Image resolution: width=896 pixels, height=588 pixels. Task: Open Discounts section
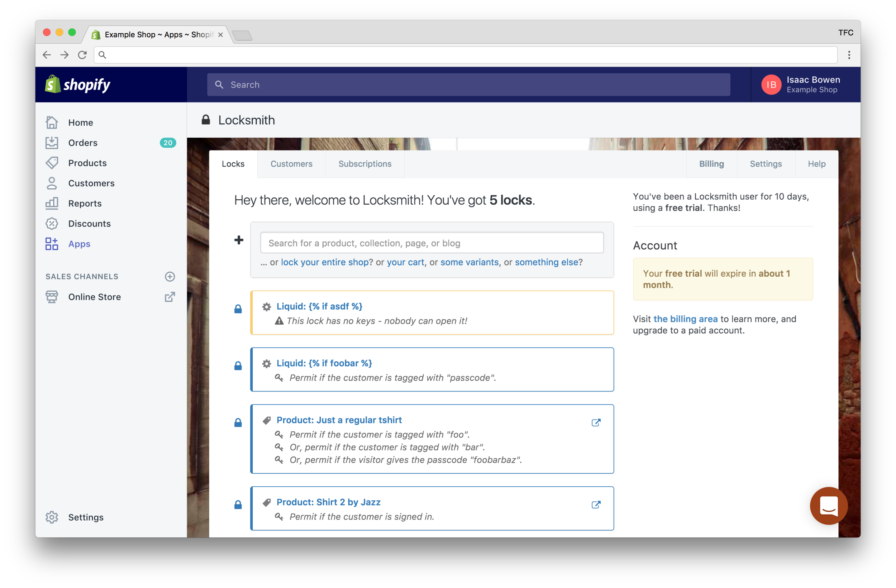click(89, 224)
